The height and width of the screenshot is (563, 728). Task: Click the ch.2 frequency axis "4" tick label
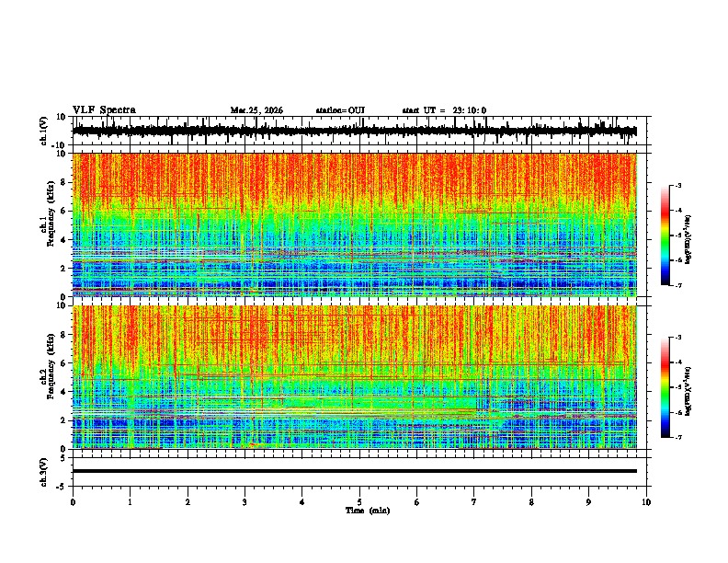(x=63, y=392)
